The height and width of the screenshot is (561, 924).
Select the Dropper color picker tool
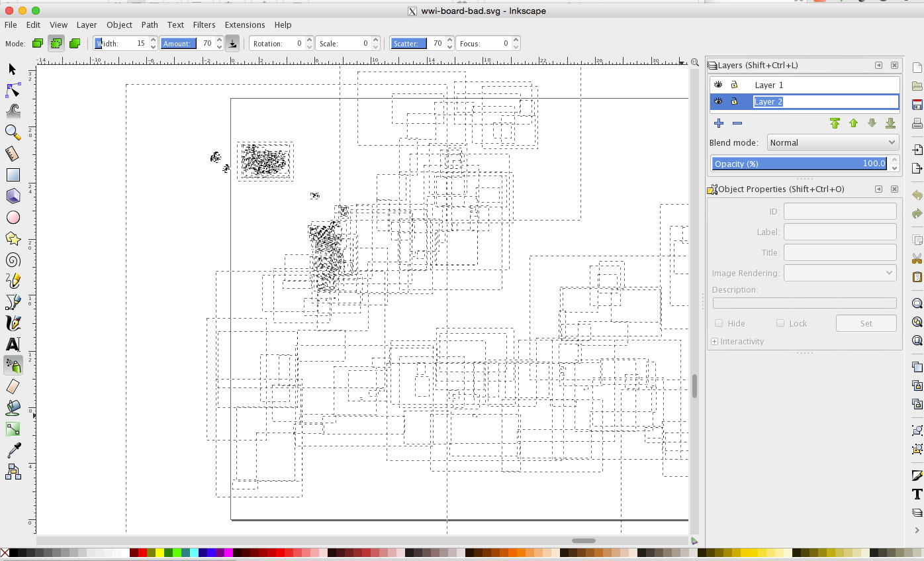coord(12,450)
